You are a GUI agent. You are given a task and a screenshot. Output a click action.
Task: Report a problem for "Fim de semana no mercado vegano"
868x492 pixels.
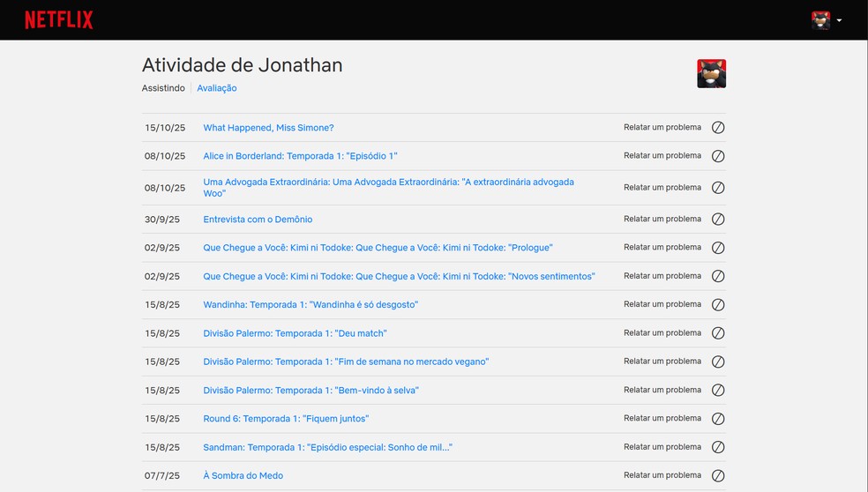click(662, 362)
